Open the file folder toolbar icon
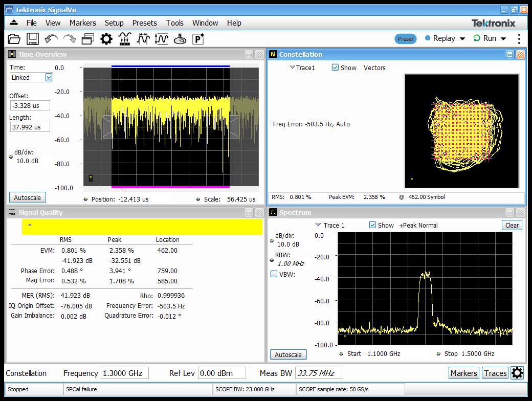This screenshot has width=532, height=401. [x=14, y=39]
